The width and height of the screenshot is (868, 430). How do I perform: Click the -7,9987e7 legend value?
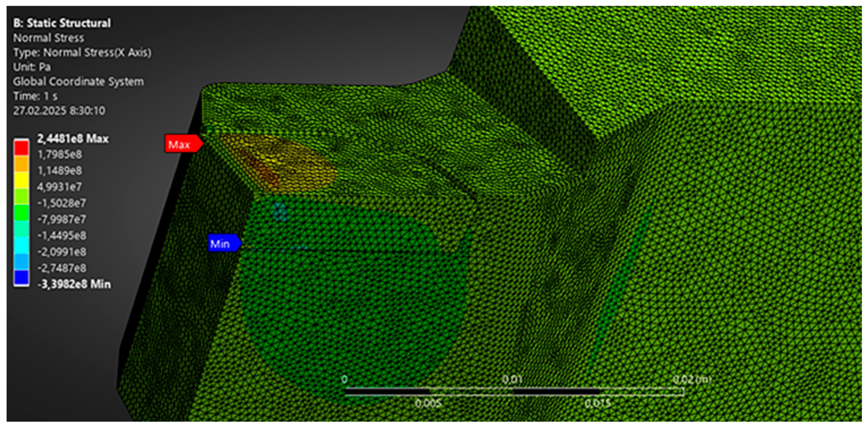(x=62, y=219)
